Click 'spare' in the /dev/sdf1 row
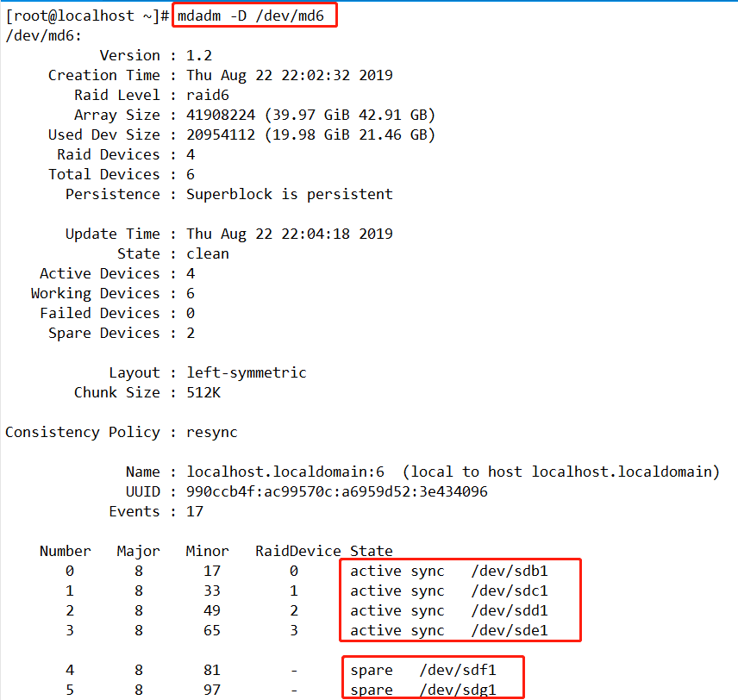The height and width of the screenshot is (700, 738). point(372,671)
